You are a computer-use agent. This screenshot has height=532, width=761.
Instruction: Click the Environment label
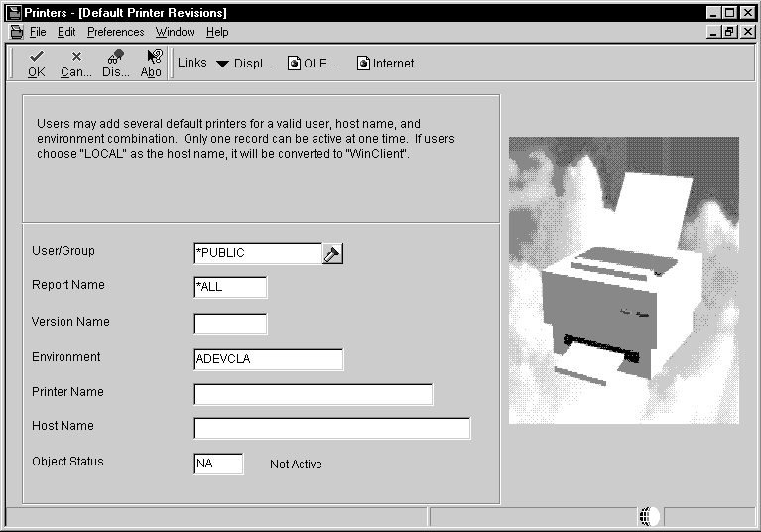(x=66, y=357)
